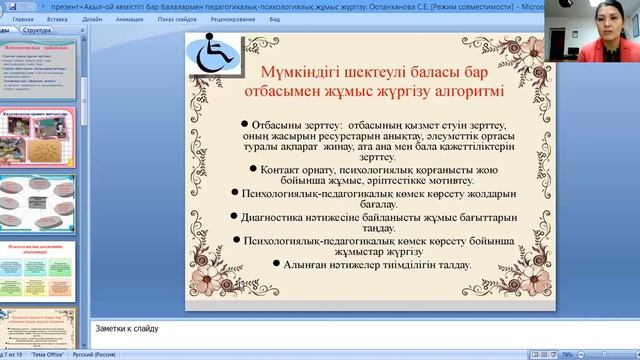Switch to the Дизайн ribbon tab
The width and height of the screenshot is (640, 360).
pos(92,19)
